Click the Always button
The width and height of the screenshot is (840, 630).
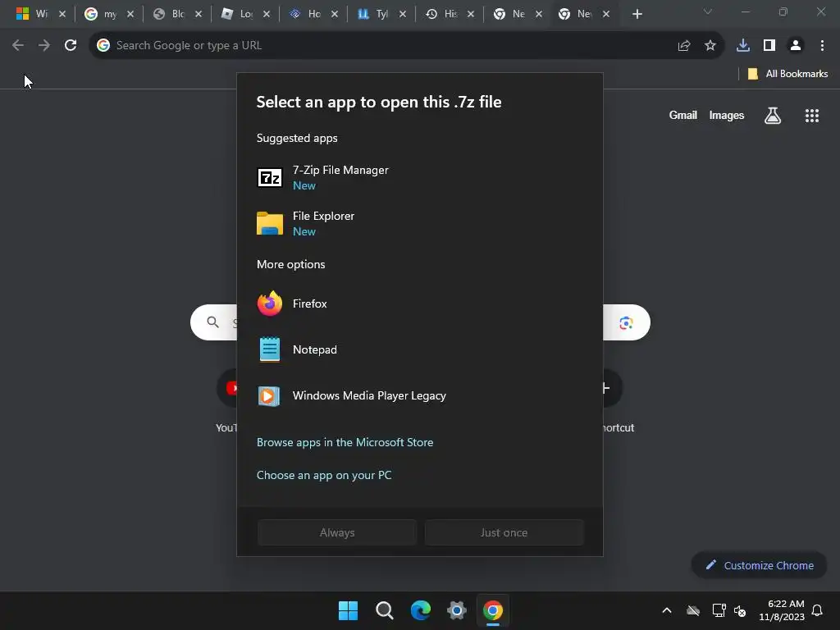337,532
